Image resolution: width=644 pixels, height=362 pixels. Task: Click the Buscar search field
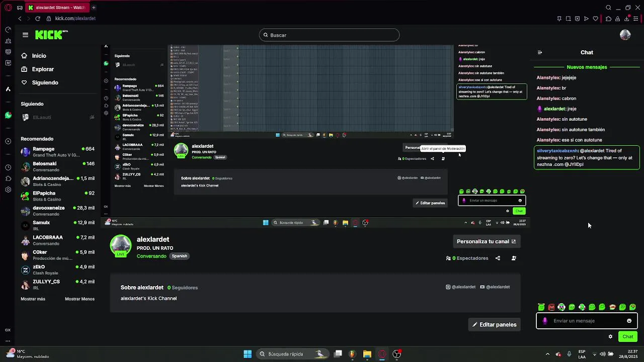click(330, 35)
